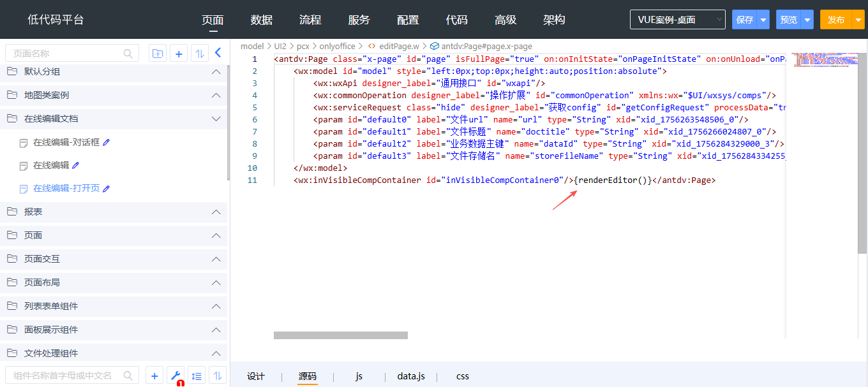Click the plus icon beside the page search
Image resolution: width=868 pixels, height=387 pixels.
179,54
